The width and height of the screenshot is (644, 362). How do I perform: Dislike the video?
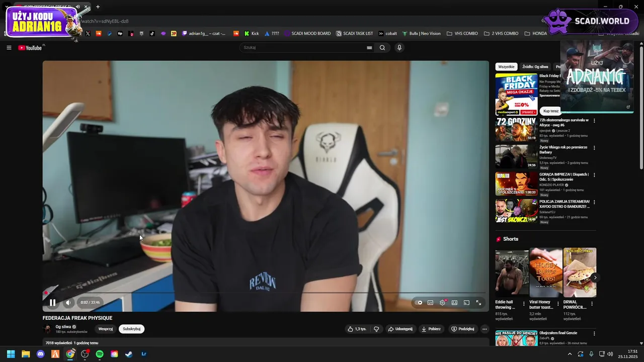(x=376, y=329)
